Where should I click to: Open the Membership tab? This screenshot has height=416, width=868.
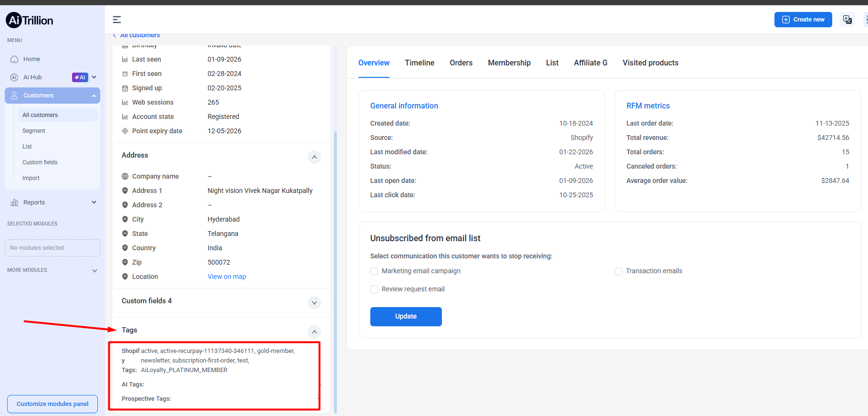(x=509, y=63)
